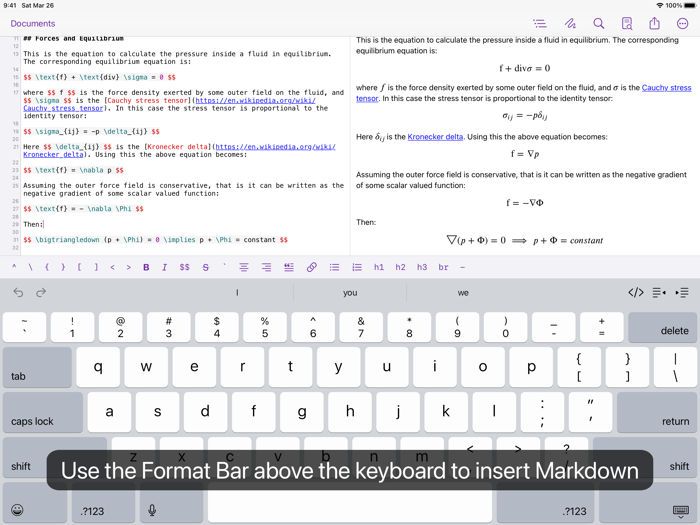The height and width of the screenshot is (525, 700).
Task: Insert a dash from the format bar
Action: tap(462, 267)
